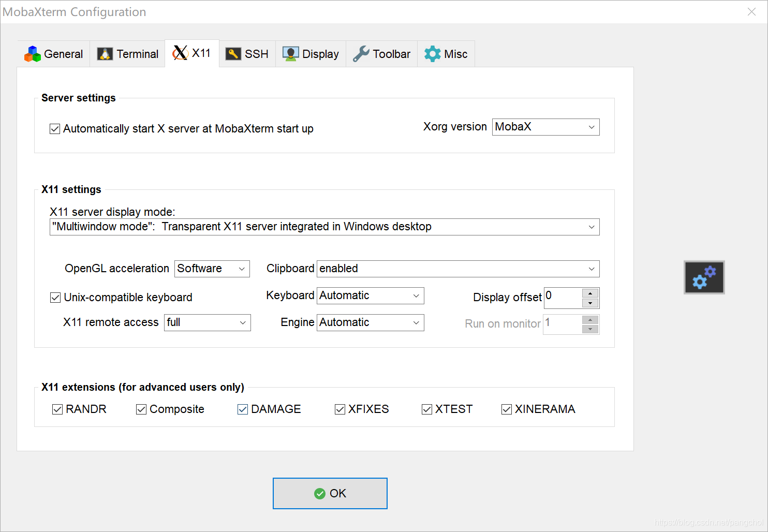
Task: Click the X11 server display mode label
Action: (112, 212)
